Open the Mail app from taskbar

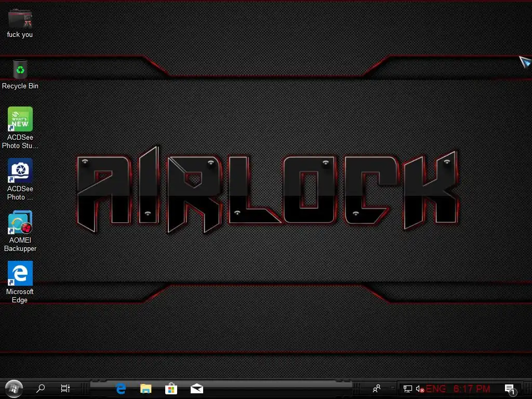[197, 389]
